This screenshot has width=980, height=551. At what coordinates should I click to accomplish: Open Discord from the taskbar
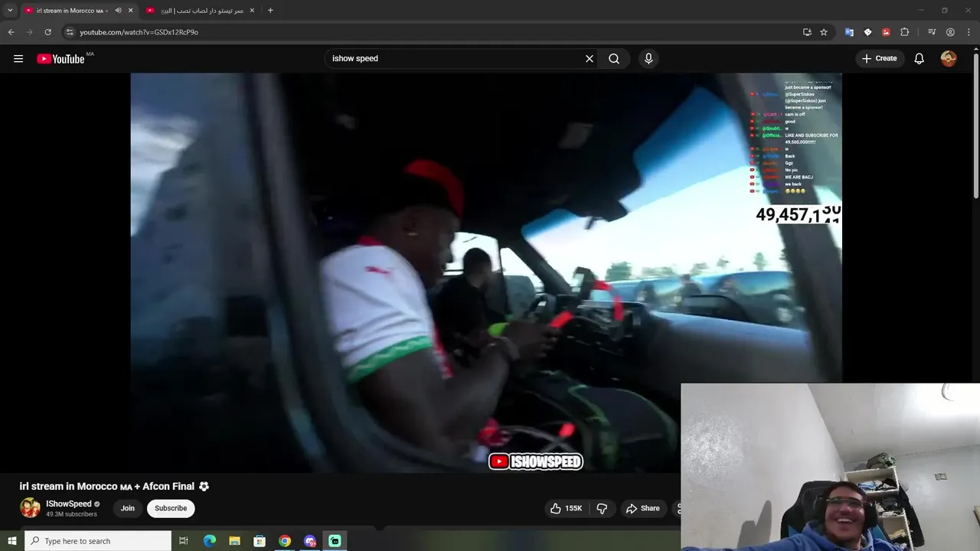310,541
